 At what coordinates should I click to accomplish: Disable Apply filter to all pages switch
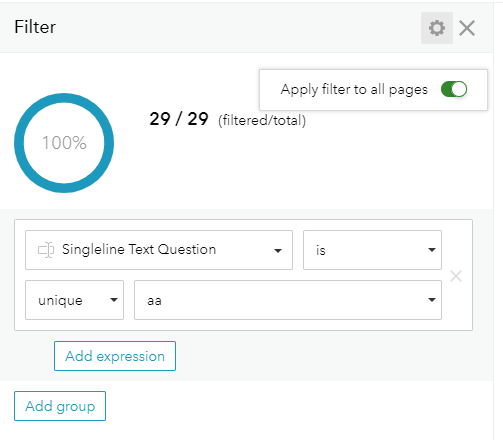tap(454, 89)
